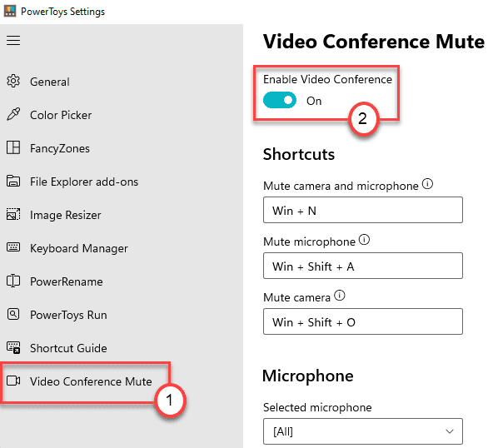This screenshot has width=498, height=448.
Task: Click info icon beside Mute microphone
Action: (x=364, y=239)
